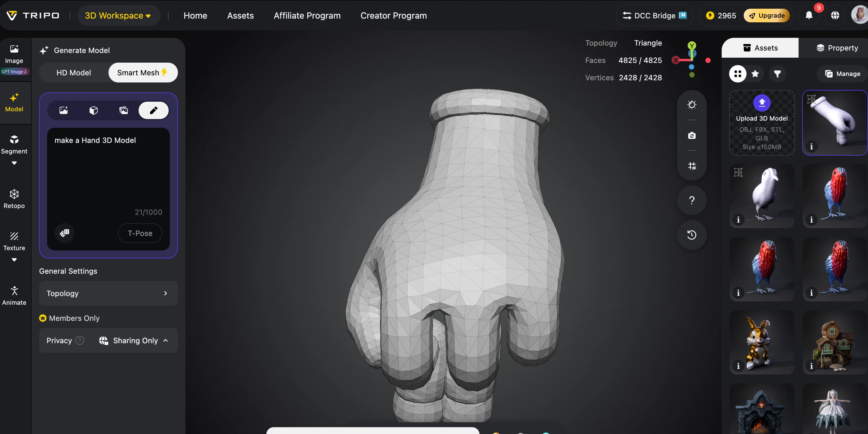Switch to the Property panel tab

click(837, 48)
